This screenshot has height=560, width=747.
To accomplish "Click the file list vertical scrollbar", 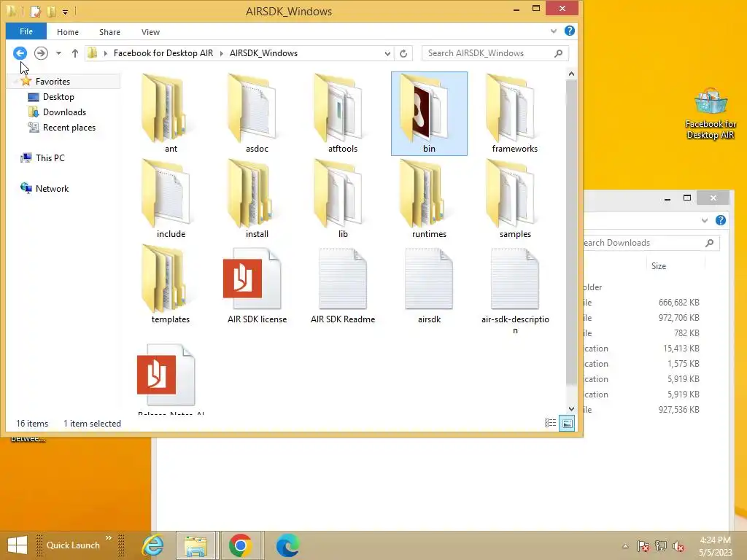I will 571,233.
